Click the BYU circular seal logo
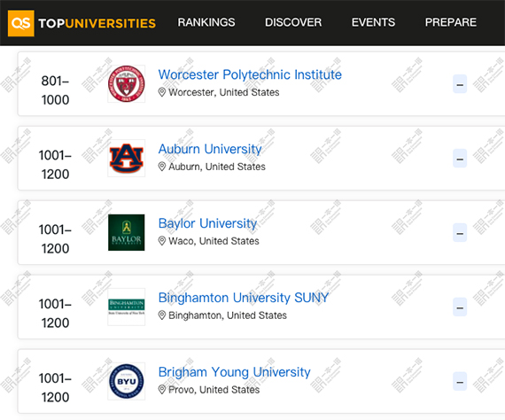 tap(126, 381)
